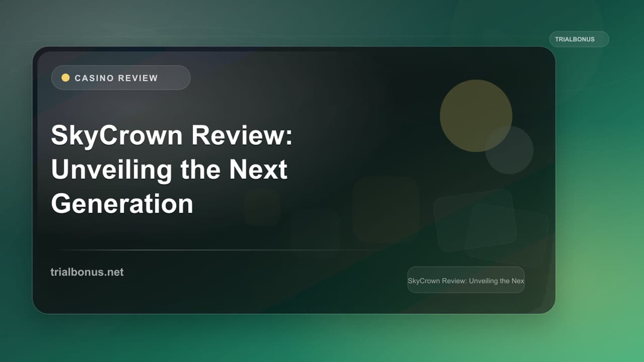
Task: Click the TRIALBONUS badge
Action: pyautogui.click(x=579, y=39)
